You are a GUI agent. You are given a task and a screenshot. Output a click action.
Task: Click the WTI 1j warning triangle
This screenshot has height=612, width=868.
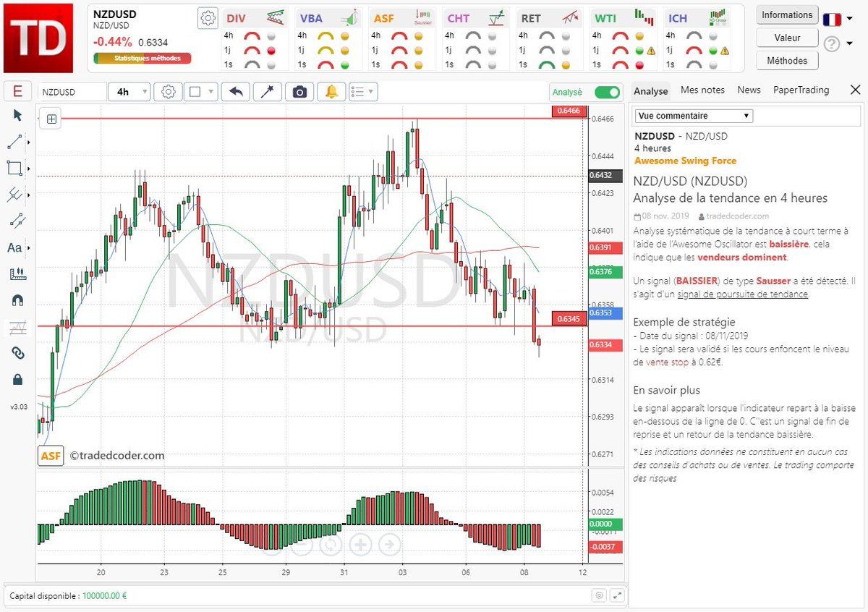point(652,51)
